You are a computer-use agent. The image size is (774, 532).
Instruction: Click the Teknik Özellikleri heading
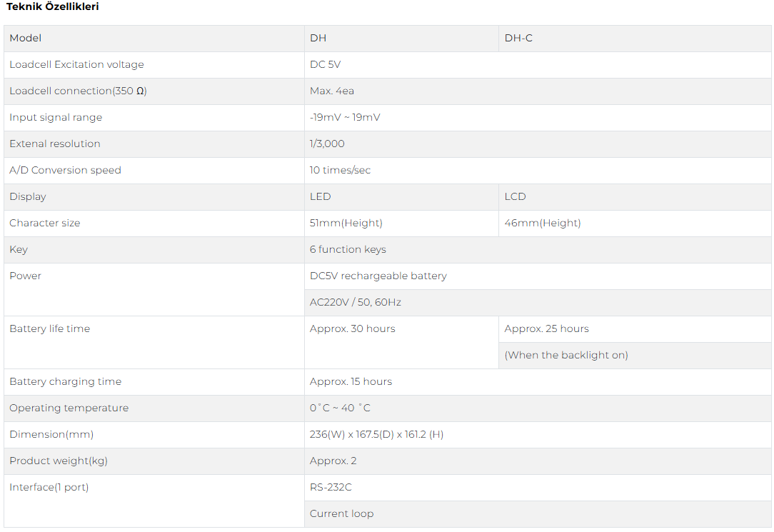[53, 7]
